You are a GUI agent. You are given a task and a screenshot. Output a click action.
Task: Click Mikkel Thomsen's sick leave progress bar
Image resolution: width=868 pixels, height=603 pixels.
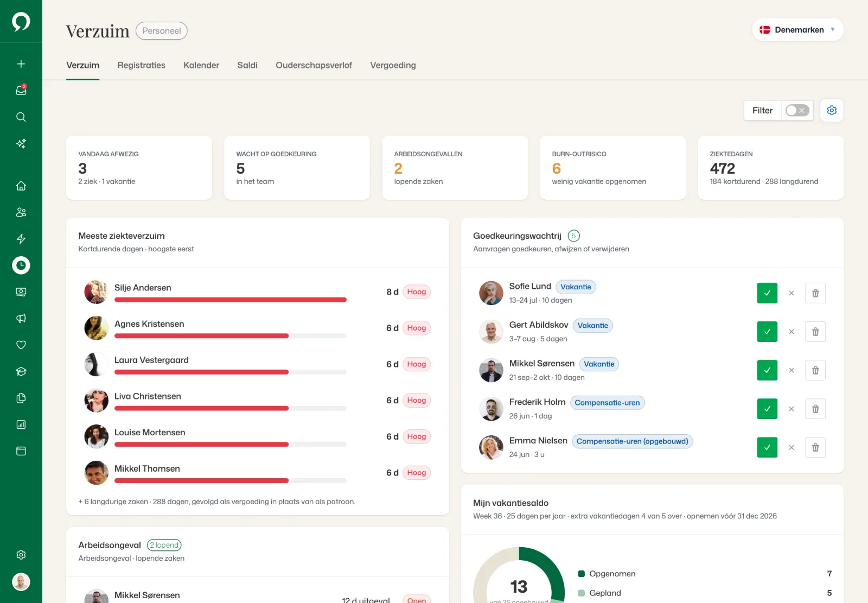click(230, 481)
